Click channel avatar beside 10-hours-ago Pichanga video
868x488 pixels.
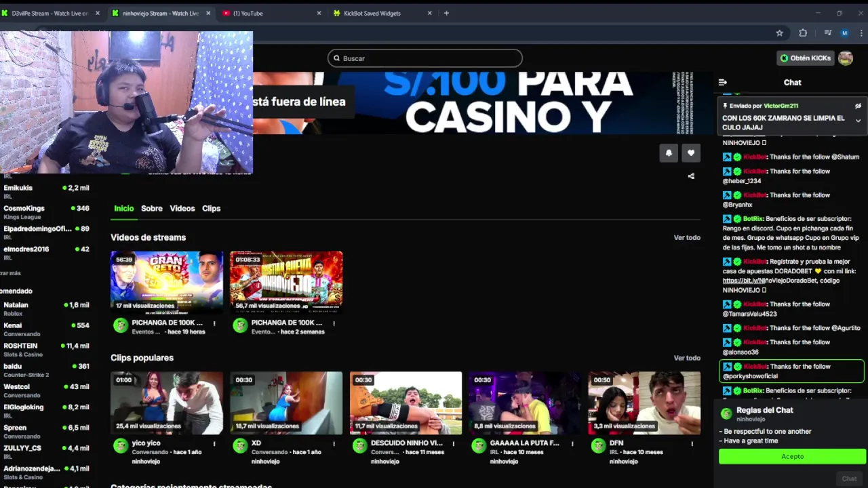coord(121,325)
